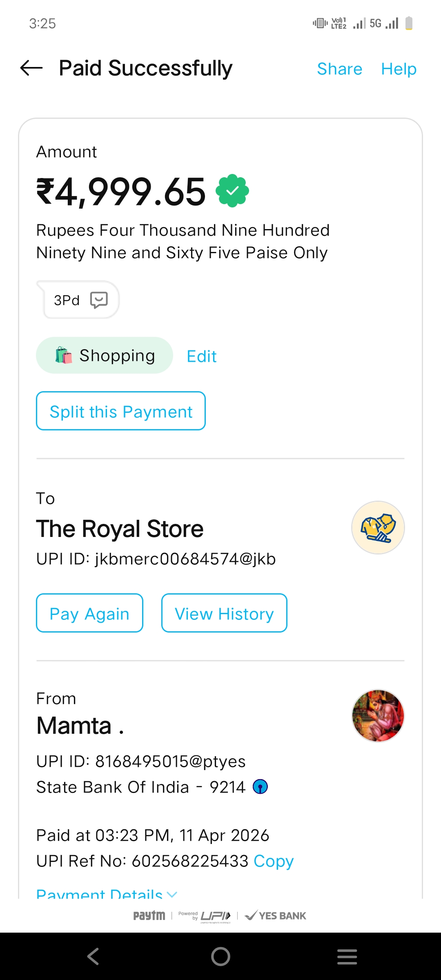Tap the message icon beside 3Pd
Image resolution: width=441 pixels, height=980 pixels.
tap(99, 300)
